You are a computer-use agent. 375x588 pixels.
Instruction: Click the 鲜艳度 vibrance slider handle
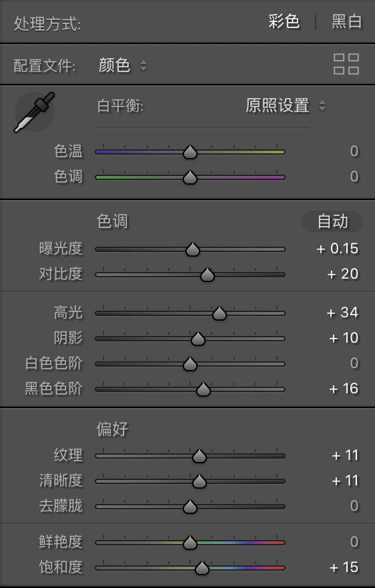point(190,542)
